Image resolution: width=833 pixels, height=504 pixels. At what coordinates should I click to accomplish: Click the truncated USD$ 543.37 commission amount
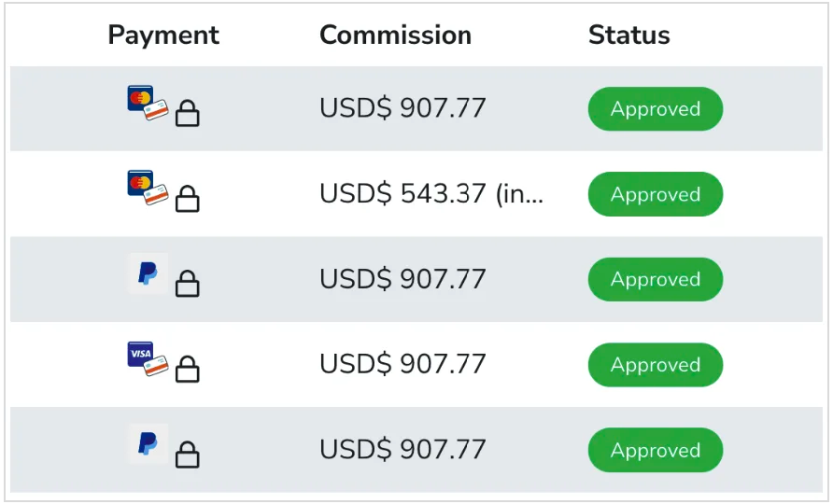(x=431, y=194)
